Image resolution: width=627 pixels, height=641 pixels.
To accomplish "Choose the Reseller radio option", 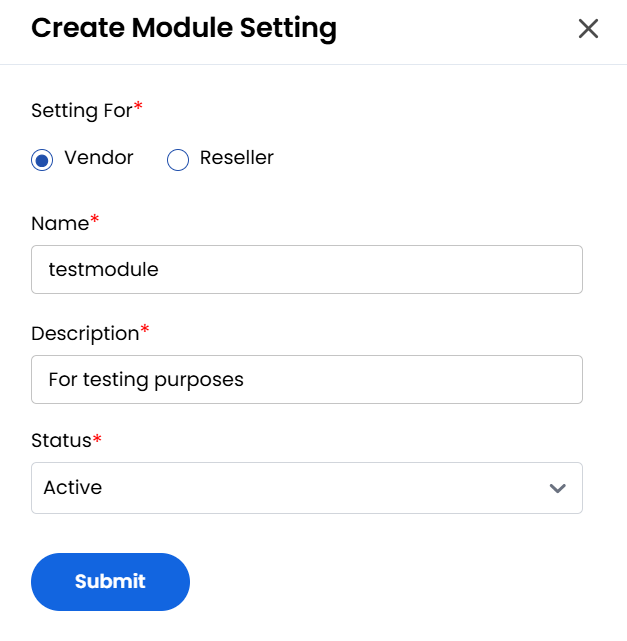I will coord(178,159).
